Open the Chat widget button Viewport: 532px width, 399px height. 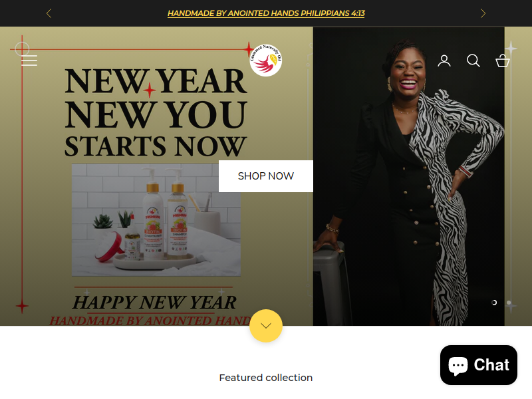478,365
